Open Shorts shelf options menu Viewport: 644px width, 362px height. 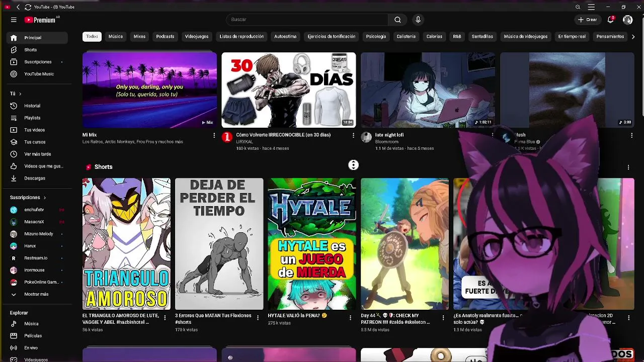click(x=628, y=167)
